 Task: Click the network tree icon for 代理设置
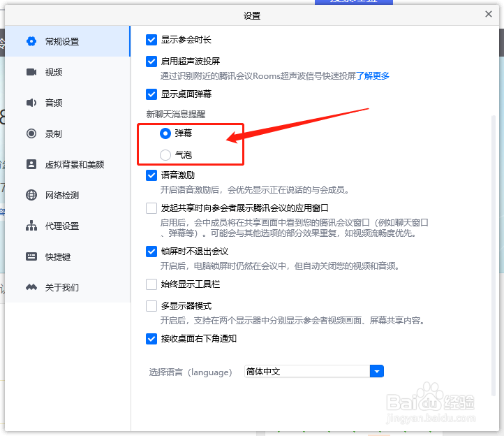[x=31, y=226]
